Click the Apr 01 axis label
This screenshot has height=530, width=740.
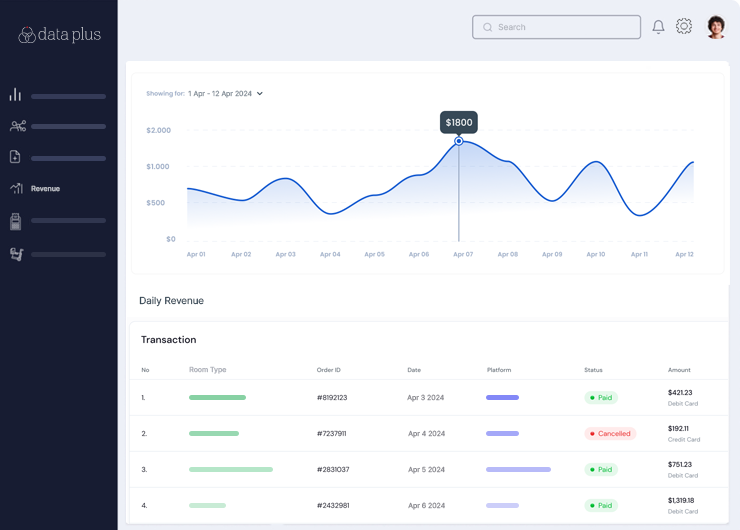pos(196,254)
